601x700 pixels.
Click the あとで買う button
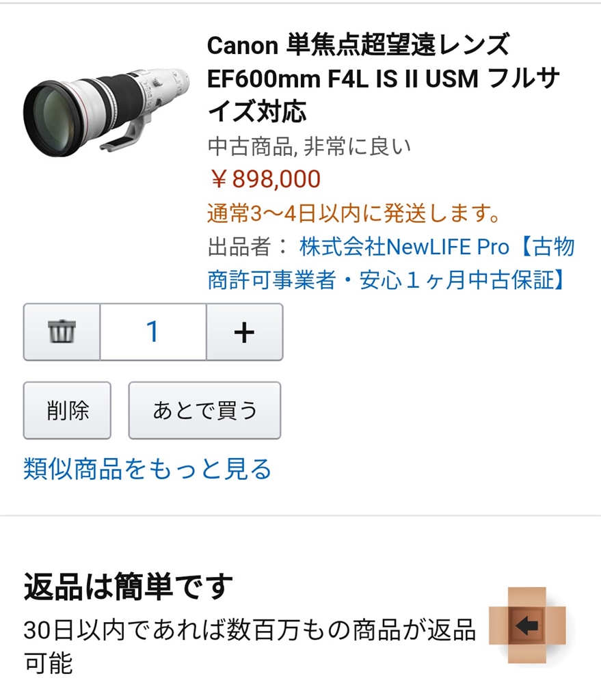(204, 410)
